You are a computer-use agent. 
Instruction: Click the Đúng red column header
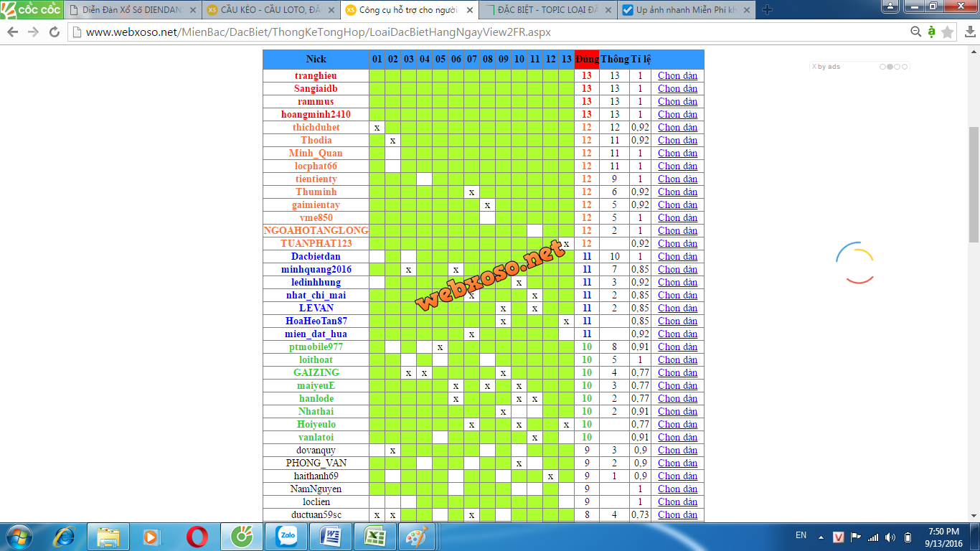point(587,59)
